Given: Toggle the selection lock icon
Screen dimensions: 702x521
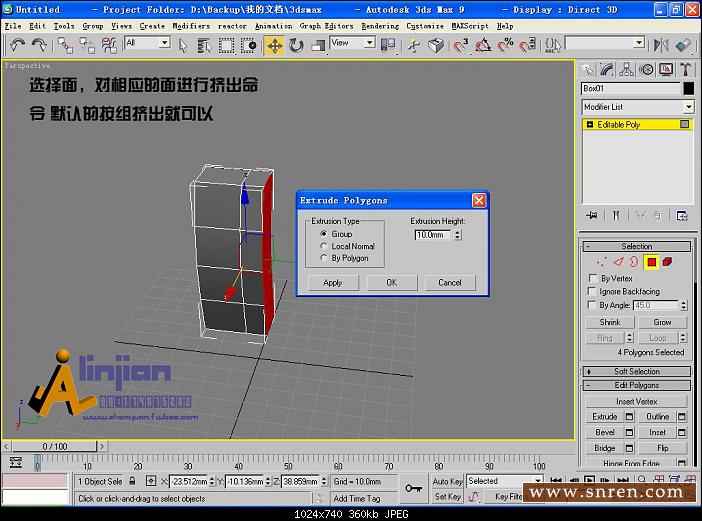Looking at the screenshot, I should coord(132,481).
